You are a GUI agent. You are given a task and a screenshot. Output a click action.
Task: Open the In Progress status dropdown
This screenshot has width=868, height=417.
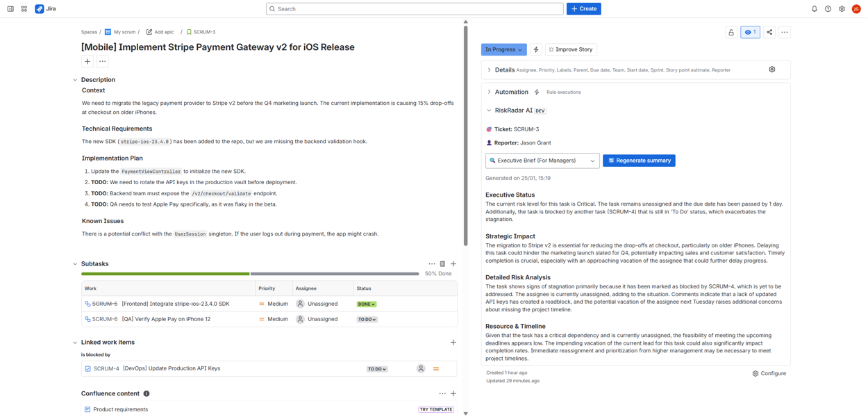503,49
